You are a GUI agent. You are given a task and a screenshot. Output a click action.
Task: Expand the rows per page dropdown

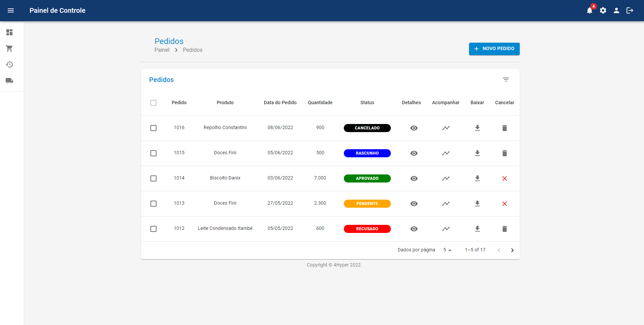pos(447,250)
